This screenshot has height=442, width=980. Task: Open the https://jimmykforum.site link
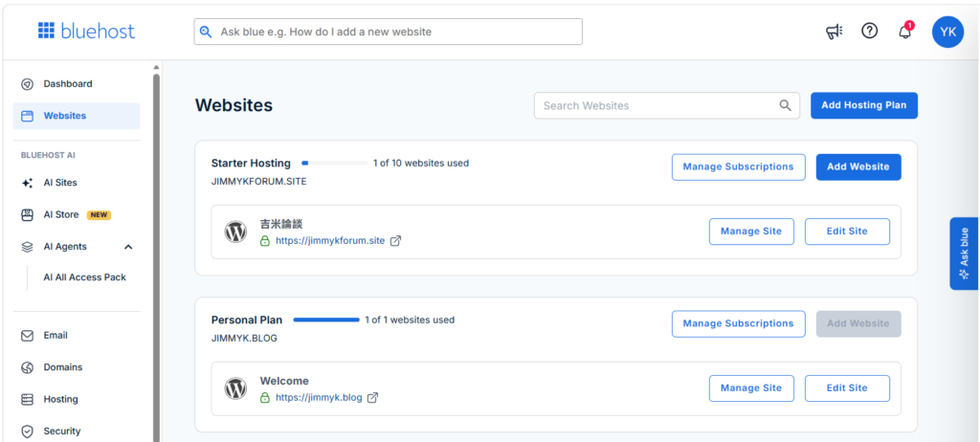click(x=330, y=241)
